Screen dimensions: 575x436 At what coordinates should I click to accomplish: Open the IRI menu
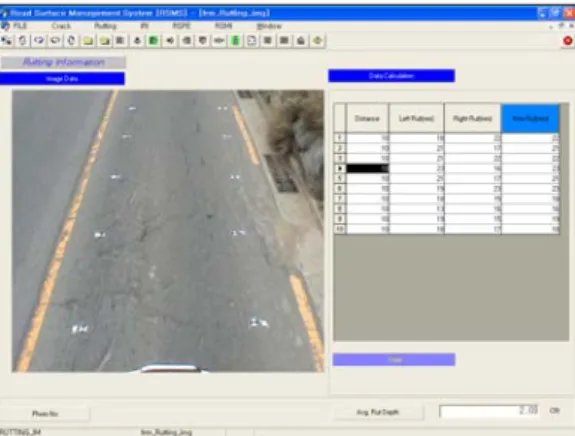point(144,26)
